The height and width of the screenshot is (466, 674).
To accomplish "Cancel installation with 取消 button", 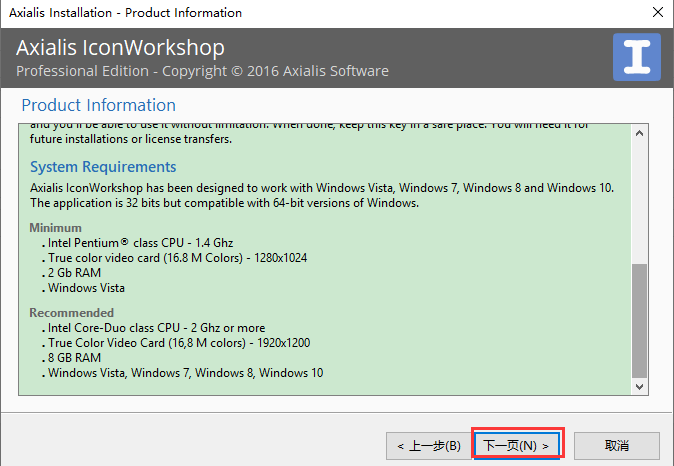I will (617, 446).
